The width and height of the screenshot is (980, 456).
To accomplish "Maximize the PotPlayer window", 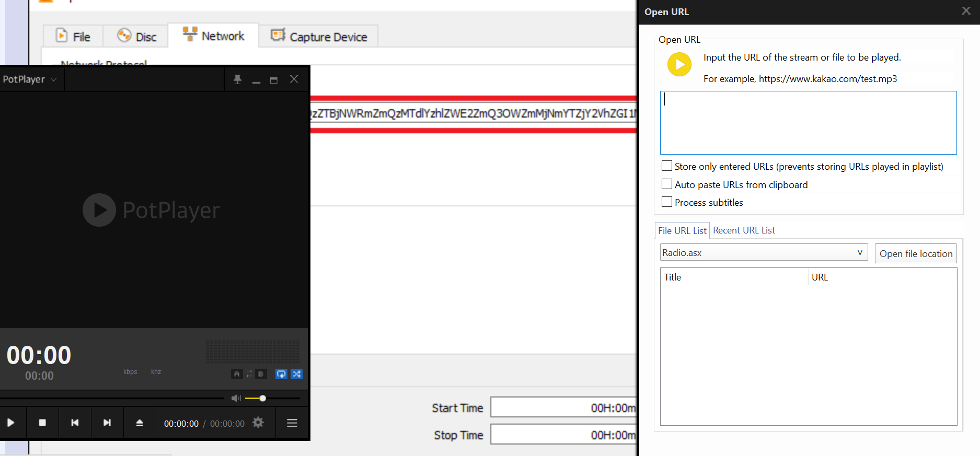I will pyautogui.click(x=274, y=80).
